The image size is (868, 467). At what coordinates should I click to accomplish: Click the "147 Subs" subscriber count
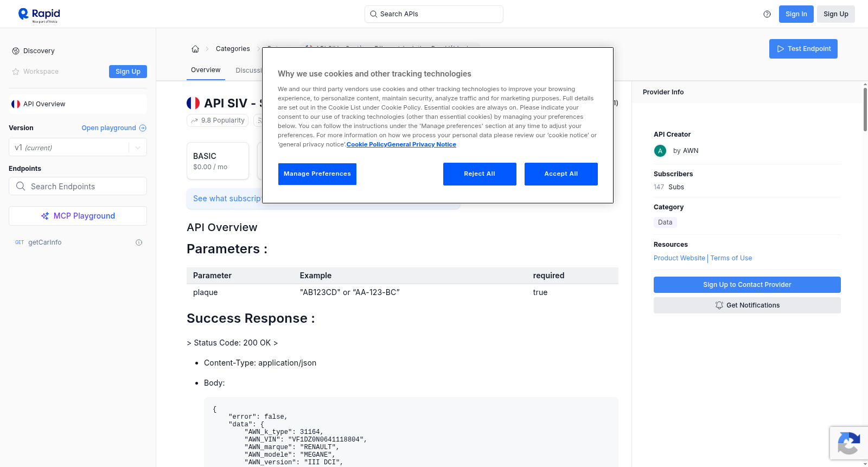point(669,187)
